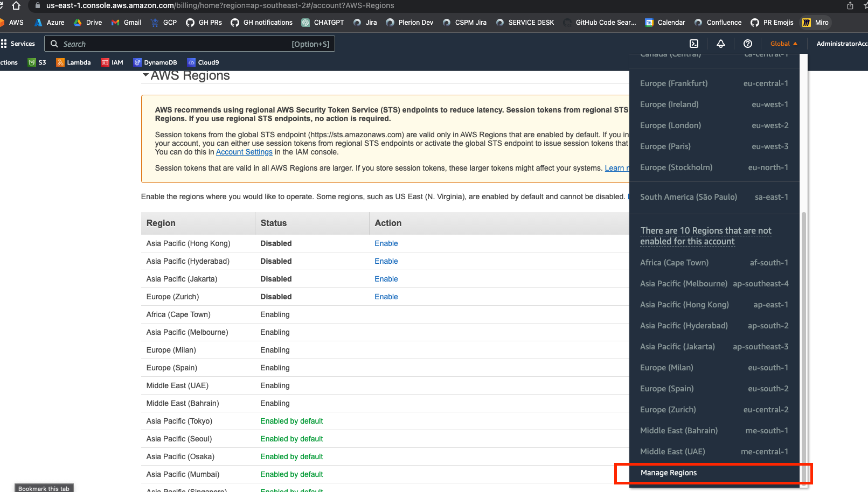Screen dimensions: 868x492
Task: Enable Asia Pacific (Hong Kong) region
Action: click(386, 243)
